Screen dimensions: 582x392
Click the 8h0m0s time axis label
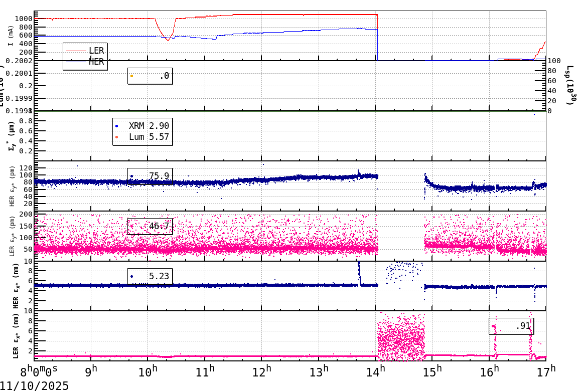(x=39, y=371)
